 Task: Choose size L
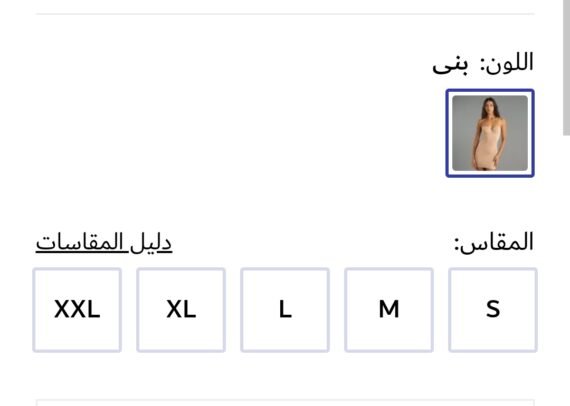point(285,310)
